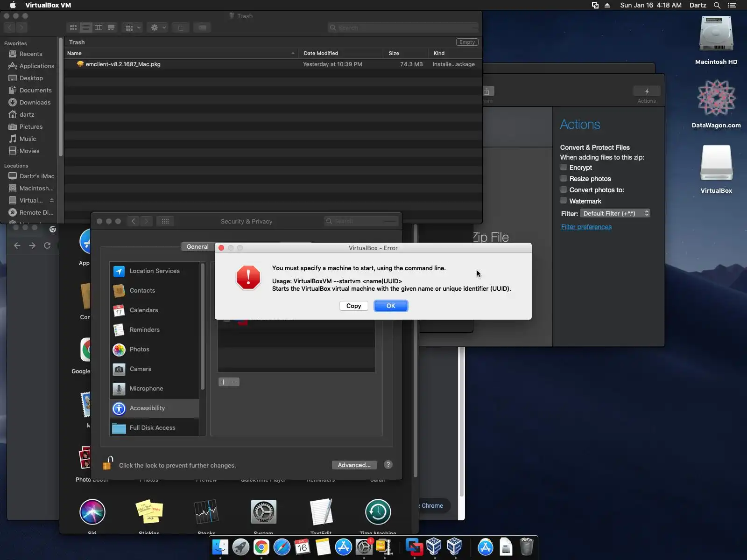Empty the Trash in the Finder window
This screenshot has width=747, height=560.
pyautogui.click(x=467, y=42)
